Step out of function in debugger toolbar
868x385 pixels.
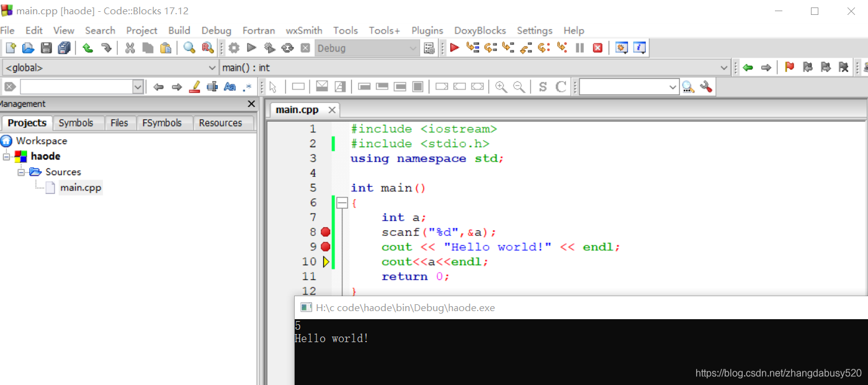pyautogui.click(x=526, y=48)
